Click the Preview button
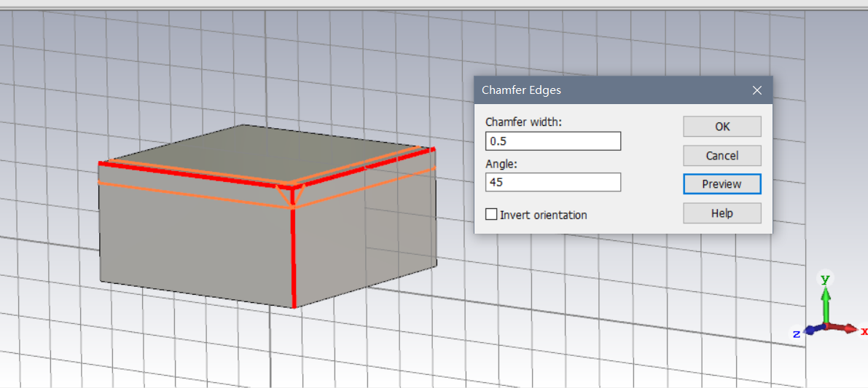 [x=722, y=184]
